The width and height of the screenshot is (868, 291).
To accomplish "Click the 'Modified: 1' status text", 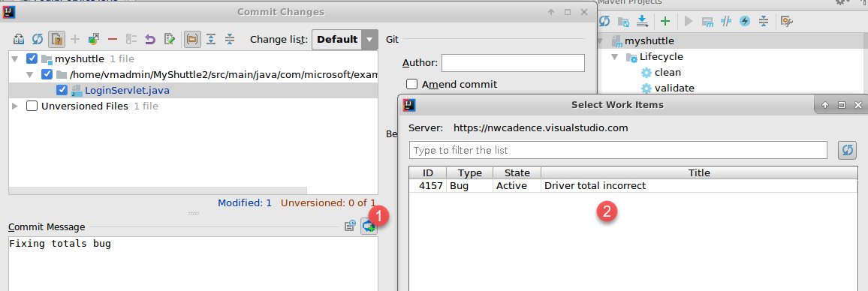I will coord(245,203).
